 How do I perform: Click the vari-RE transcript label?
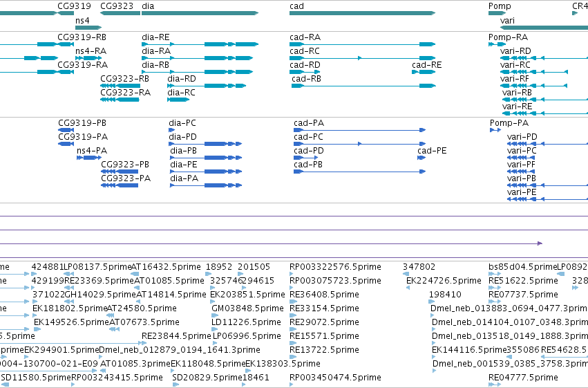click(x=517, y=107)
